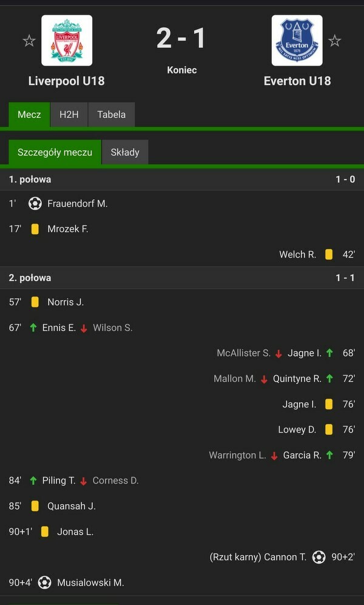Screen dimensions: 364x605
Task: Select the Szczegóły meczu tab
Action: point(55,152)
